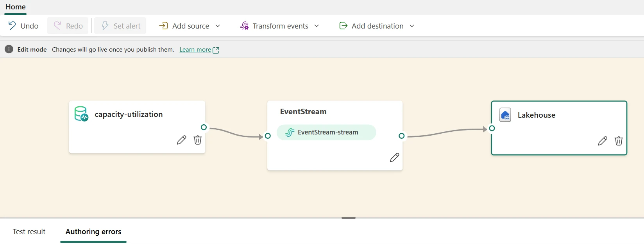Click the Edit mode info icon

click(x=9, y=49)
